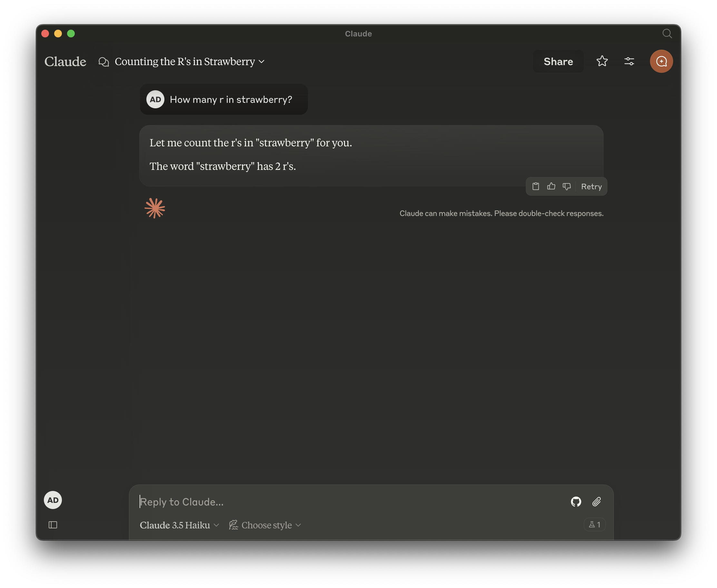Click the AD avatar in user message
Viewport: 717px width, 588px height.
tap(155, 99)
